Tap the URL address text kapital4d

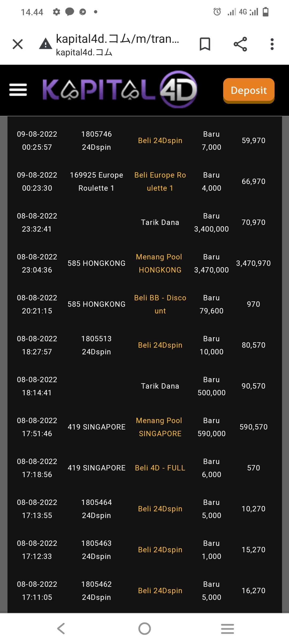coord(117,39)
